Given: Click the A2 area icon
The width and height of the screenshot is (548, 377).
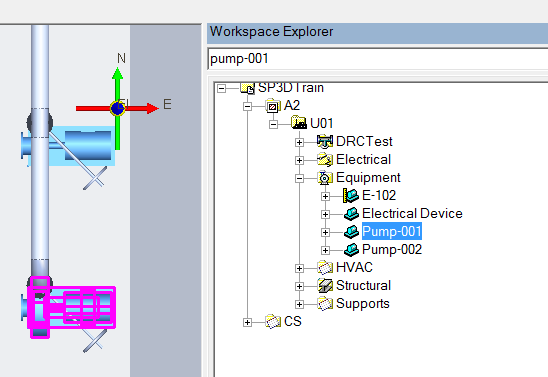Looking at the screenshot, I should point(273,106).
